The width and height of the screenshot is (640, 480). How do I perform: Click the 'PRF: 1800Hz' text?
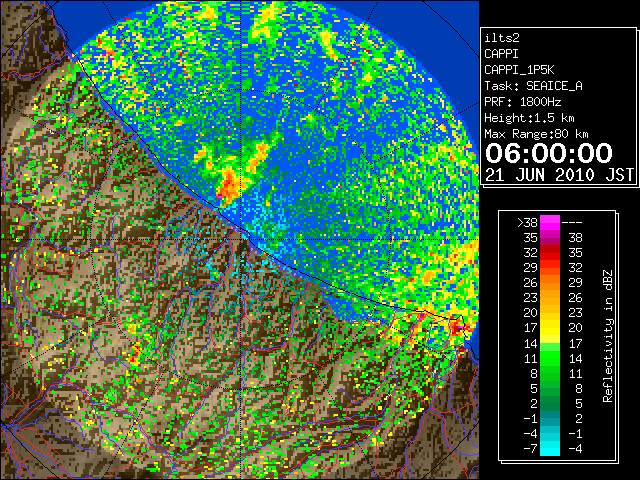(x=522, y=102)
